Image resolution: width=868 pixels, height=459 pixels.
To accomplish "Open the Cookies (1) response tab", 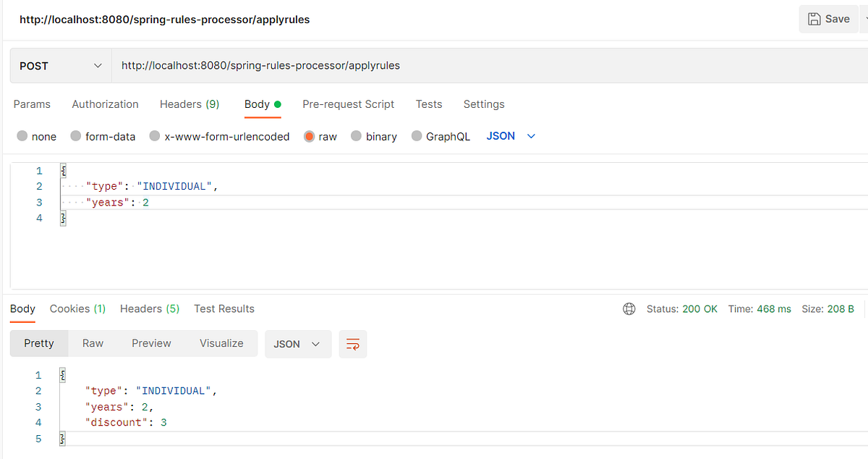I will tap(77, 308).
